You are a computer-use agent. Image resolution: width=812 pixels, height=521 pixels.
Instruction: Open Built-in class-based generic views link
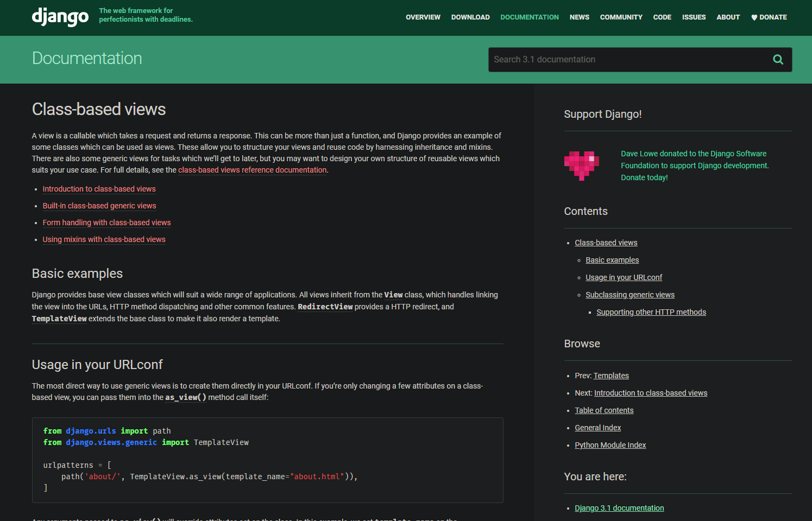(99, 206)
